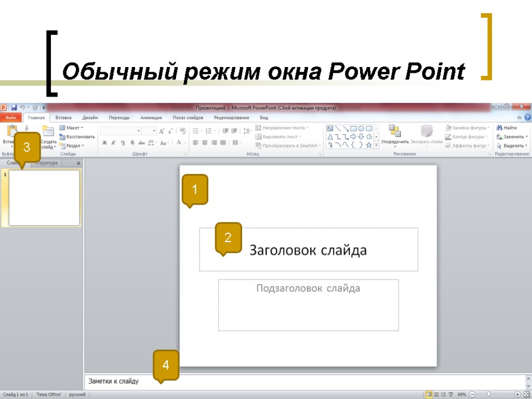This screenshot has height=399, width=532.
Task: Increase list indent level icon
Action: click(x=234, y=131)
